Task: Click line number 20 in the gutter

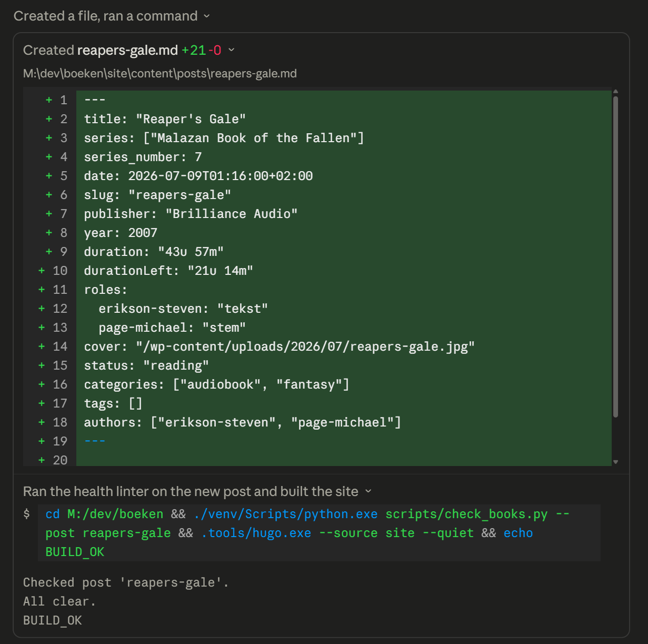Action: [x=60, y=460]
